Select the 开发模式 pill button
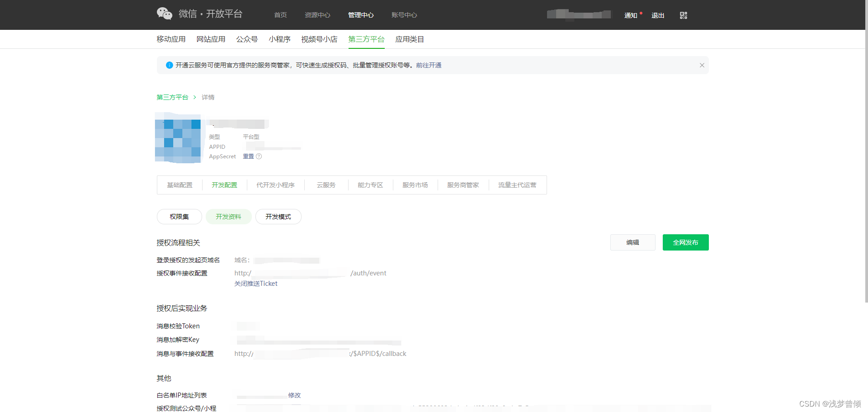Image resolution: width=868 pixels, height=412 pixels. tap(278, 217)
